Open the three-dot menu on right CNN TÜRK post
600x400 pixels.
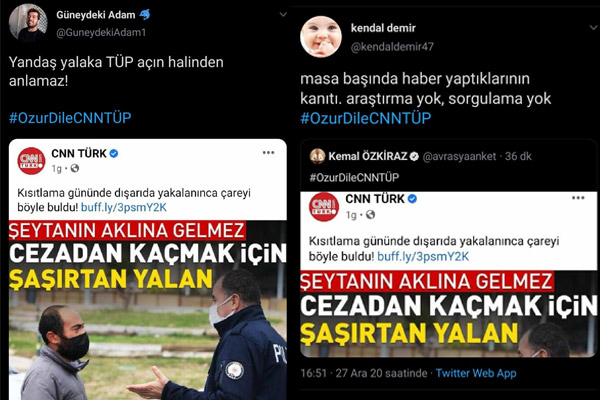coord(578,198)
